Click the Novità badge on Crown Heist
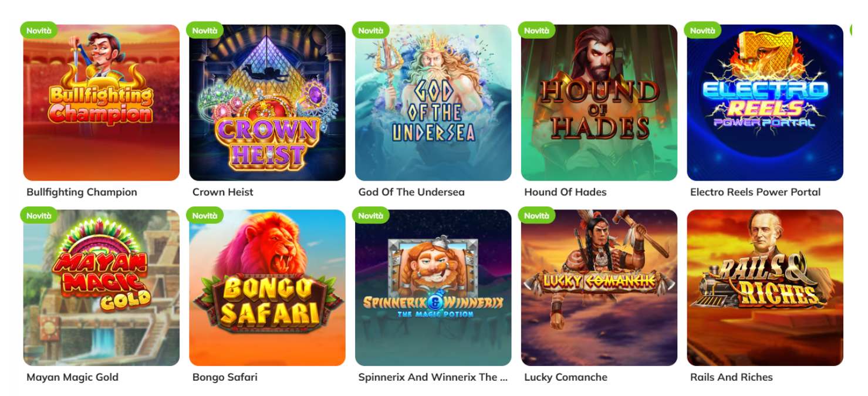Image resolution: width=868 pixels, height=396 pixels. [x=205, y=31]
